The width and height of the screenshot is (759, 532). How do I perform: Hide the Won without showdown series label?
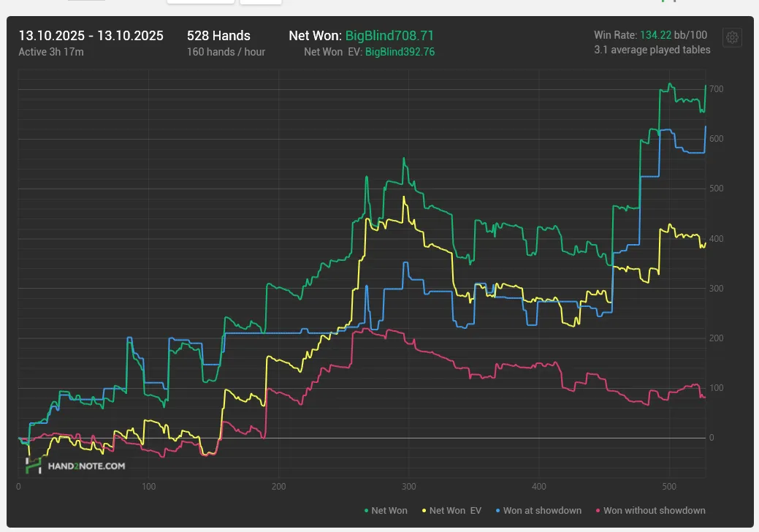pos(654,511)
